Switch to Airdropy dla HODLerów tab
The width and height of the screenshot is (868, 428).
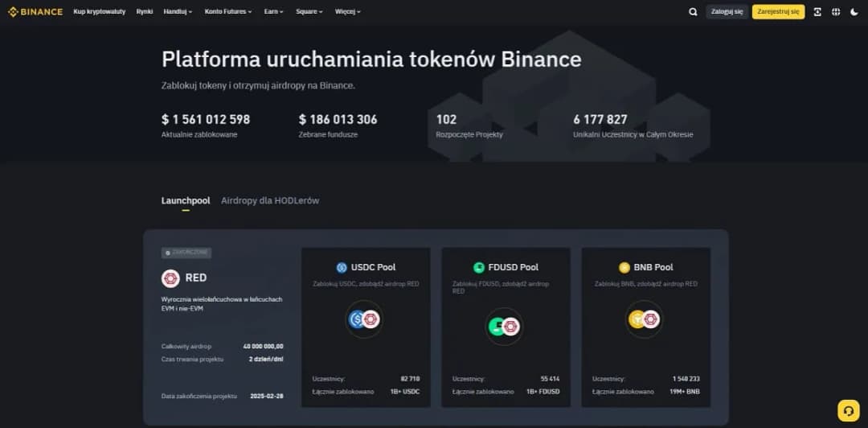click(x=270, y=200)
